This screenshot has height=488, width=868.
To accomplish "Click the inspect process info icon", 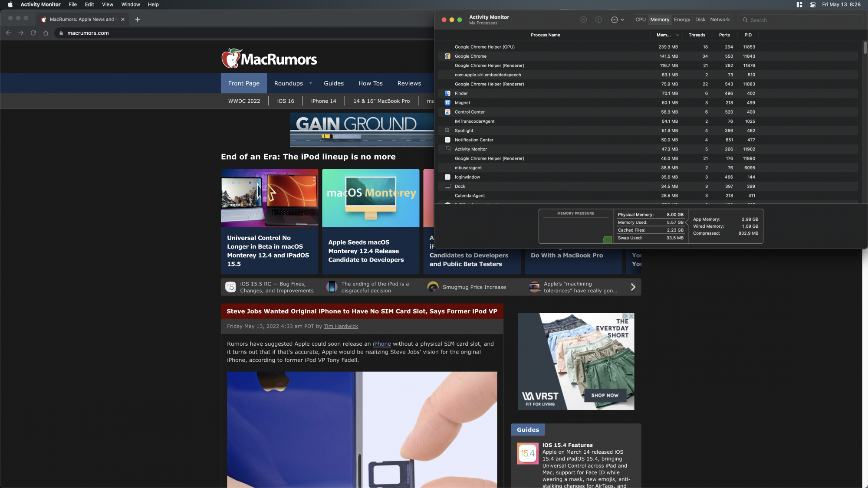I will pyautogui.click(x=598, y=20).
